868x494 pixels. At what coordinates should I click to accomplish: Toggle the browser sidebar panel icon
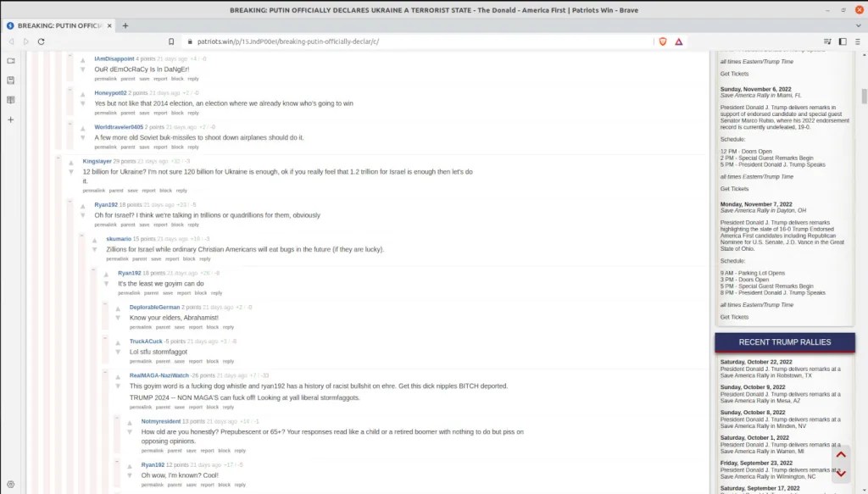tap(843, 42)
